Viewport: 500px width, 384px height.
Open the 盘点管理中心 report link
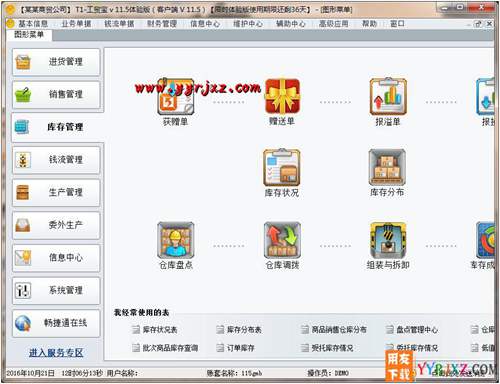(x=412, y=330)
